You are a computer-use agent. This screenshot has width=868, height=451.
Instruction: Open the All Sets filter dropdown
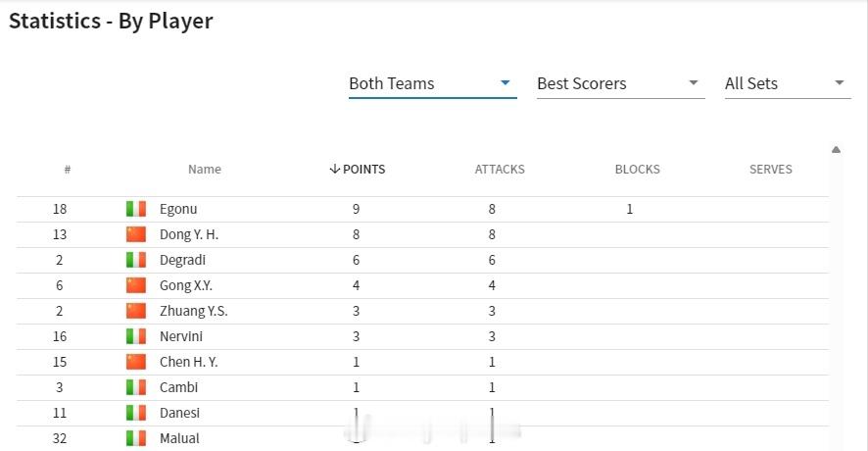pos(788,83)
